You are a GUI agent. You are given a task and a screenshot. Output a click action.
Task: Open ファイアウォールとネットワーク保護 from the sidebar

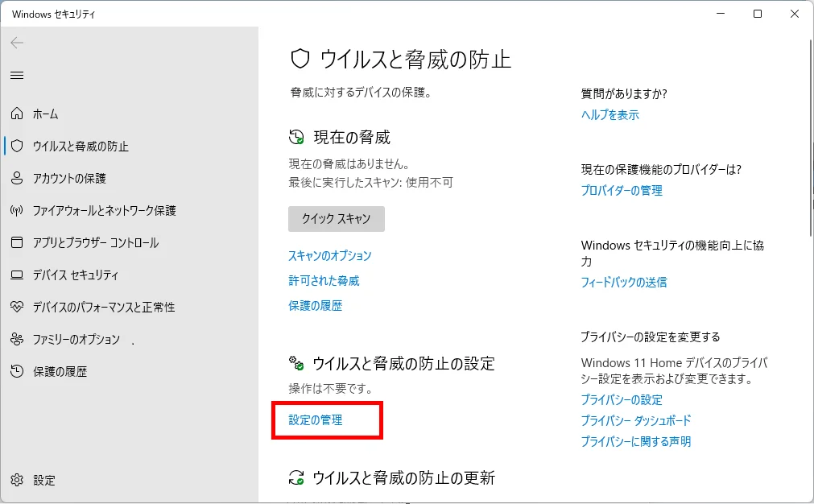pos(104,211)
